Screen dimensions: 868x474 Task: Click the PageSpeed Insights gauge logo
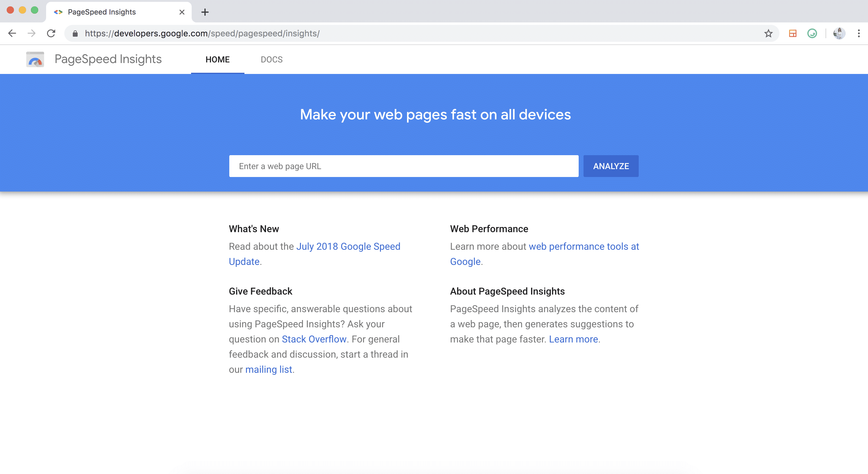[x=35, y=59]
